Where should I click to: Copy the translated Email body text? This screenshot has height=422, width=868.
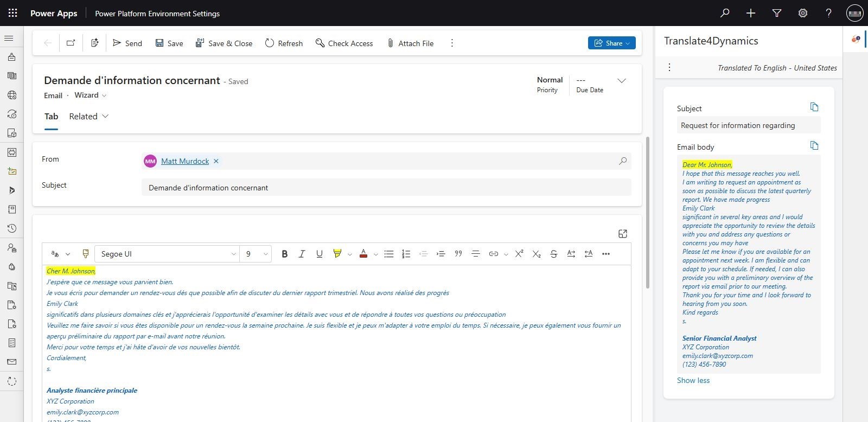814,145
